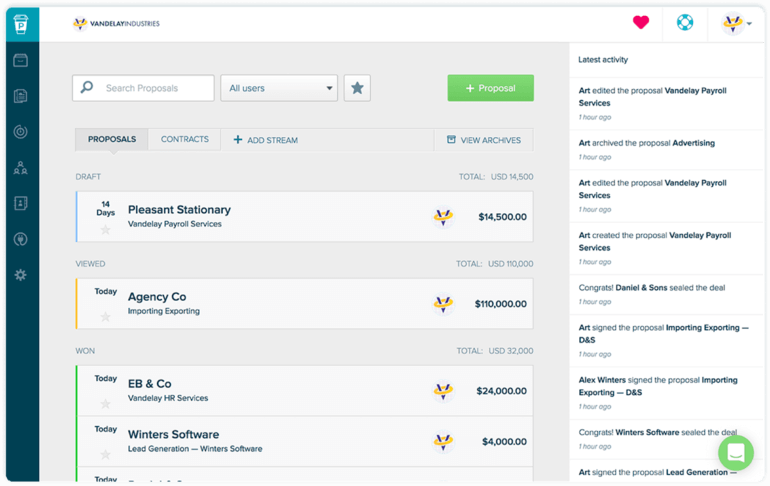
Task: Click the green + Proposal button
Action: 490,88
